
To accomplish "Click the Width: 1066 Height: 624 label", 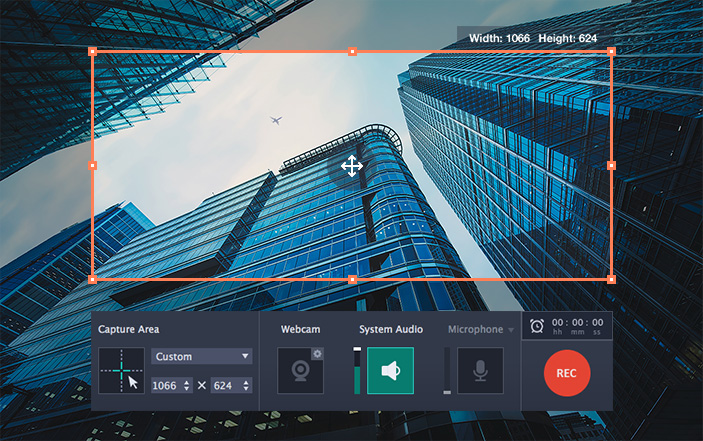I will pos(533,39).
